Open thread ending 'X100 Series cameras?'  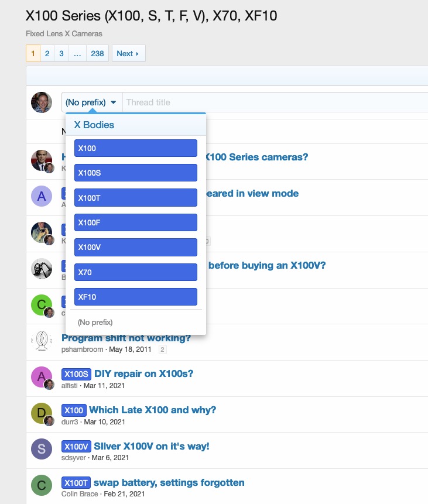click(x=257, y=157)
